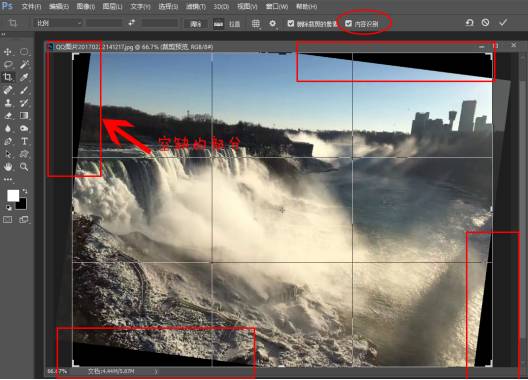Select the Crop tool in toolbox
This screenshot has width=528, height=380.
7,77
